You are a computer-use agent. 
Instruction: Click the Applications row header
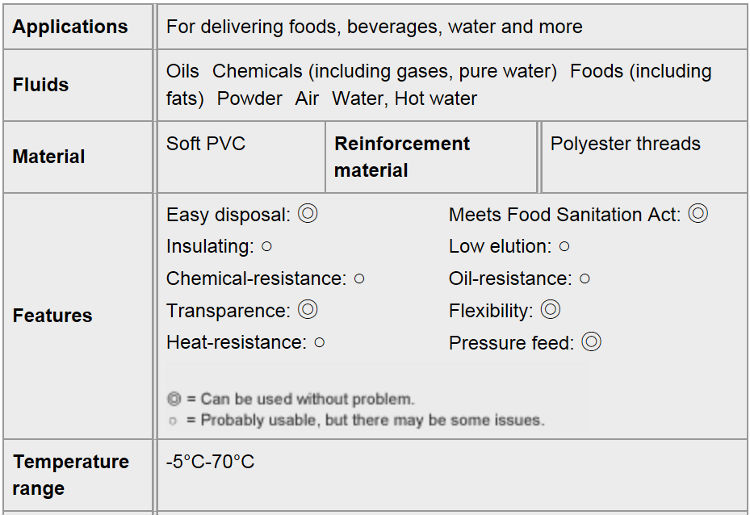pyautogui.click(x=78, y=27)
